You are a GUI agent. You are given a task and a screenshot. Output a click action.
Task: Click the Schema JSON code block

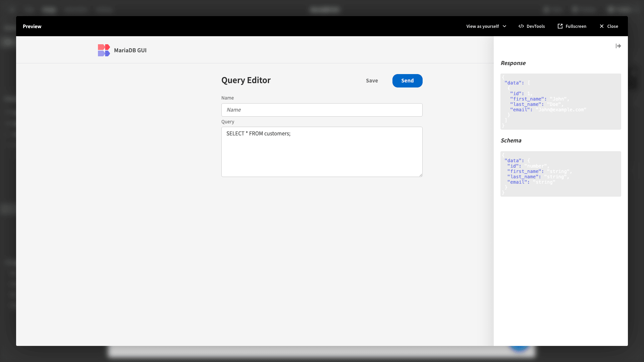(560, 174)
